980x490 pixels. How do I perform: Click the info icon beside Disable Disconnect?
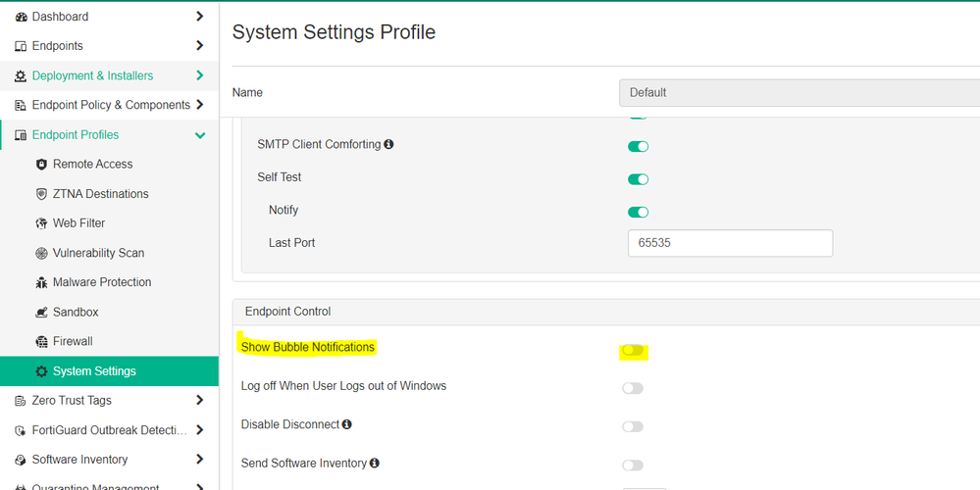coord(347,425)
